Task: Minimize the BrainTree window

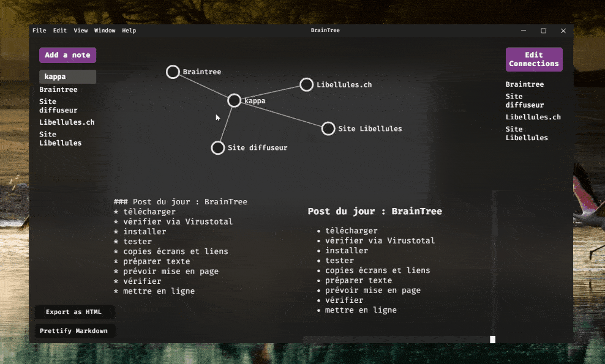Action: (524, 31)
